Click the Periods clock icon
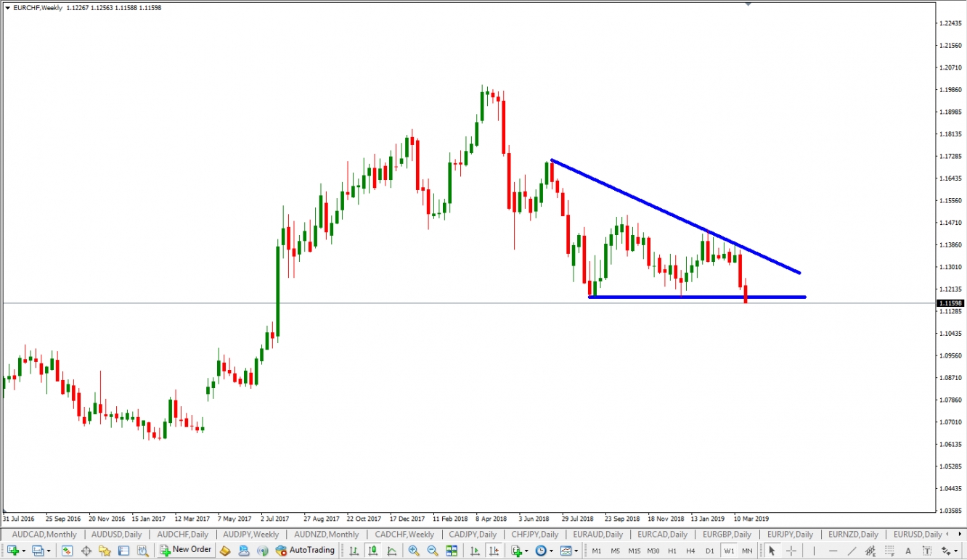The height and width of the screenshot is (560, 967). (541, 551)
